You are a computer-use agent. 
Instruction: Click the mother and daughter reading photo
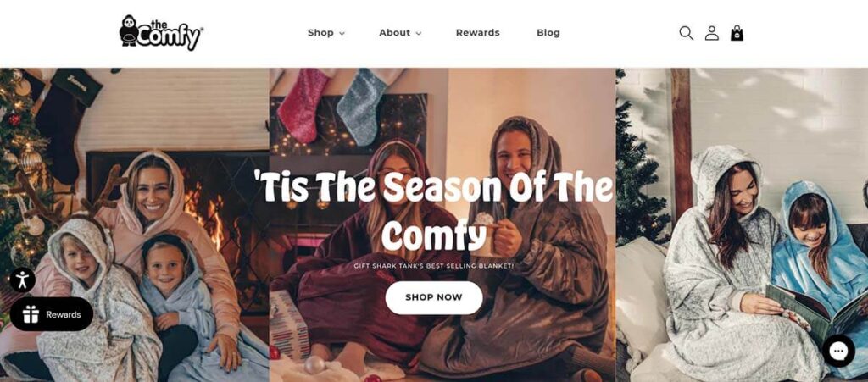click(x=742, y=225)
